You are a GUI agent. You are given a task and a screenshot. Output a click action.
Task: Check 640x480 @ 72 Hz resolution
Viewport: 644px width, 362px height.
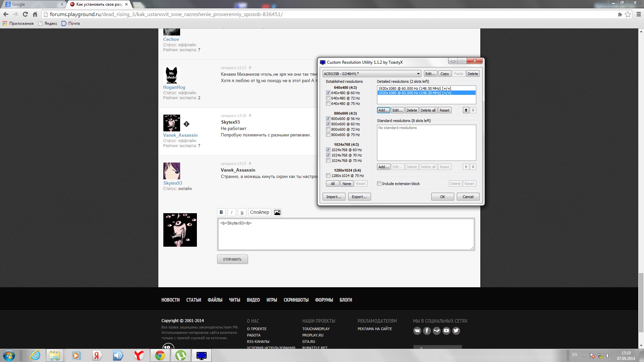click(x=328, y=98)
